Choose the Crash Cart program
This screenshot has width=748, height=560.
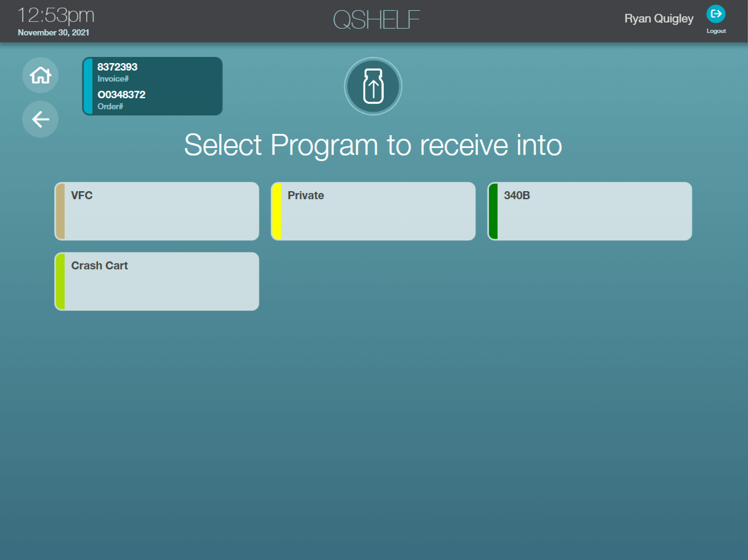(157, 281)
